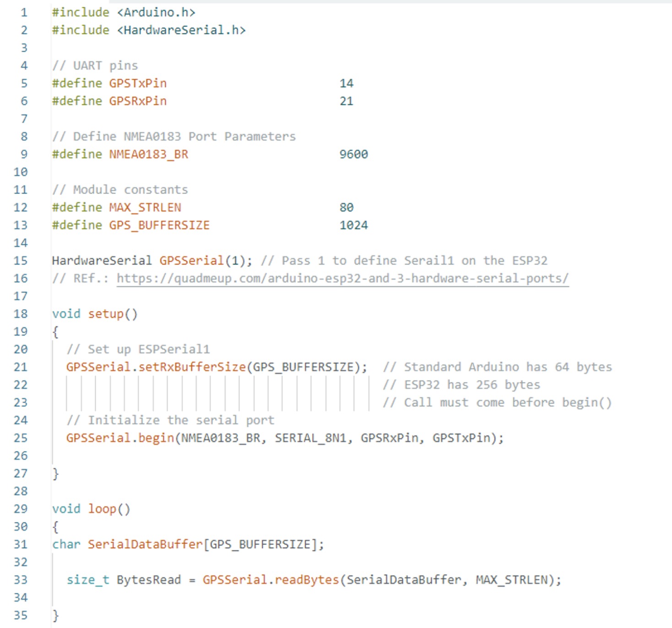Click the "// UART pins" comment
The image size is (672, 628).
95,65
